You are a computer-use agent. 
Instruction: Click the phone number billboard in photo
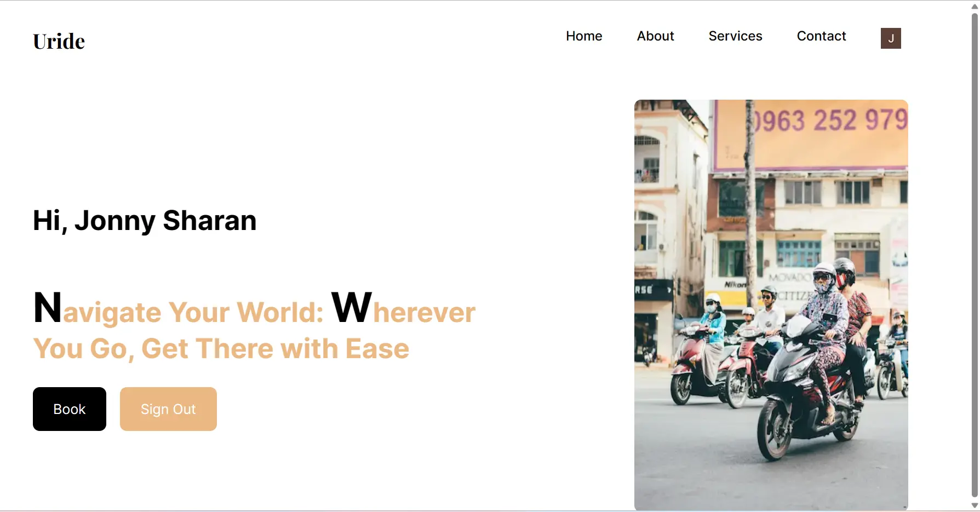(x=811, y=135)
